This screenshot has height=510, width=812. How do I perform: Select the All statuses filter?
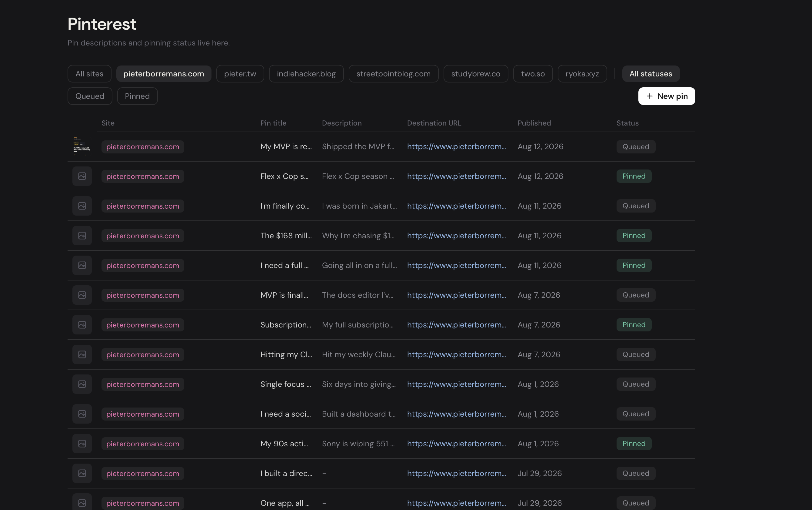click(651, 74)
